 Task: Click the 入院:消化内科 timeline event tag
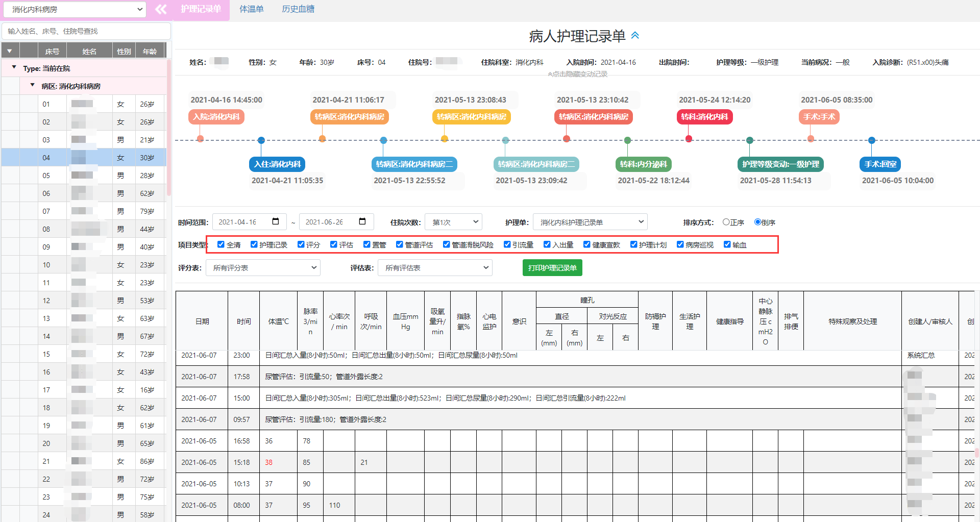pos(216,117)
